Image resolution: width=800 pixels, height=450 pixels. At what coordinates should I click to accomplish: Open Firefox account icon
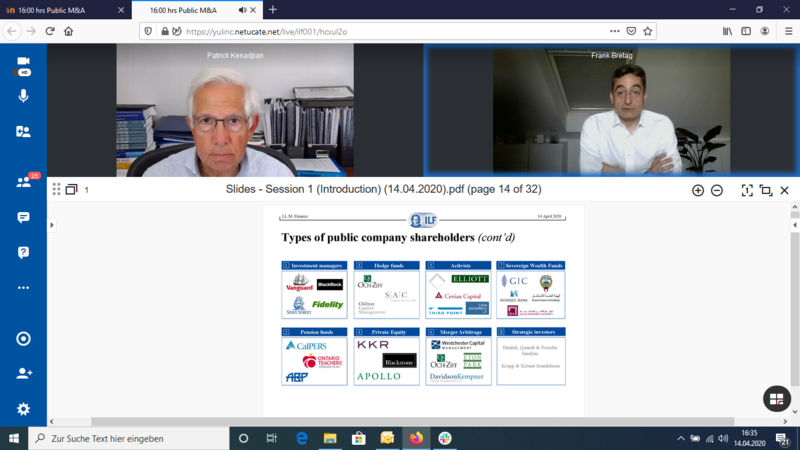click(764, 32)
